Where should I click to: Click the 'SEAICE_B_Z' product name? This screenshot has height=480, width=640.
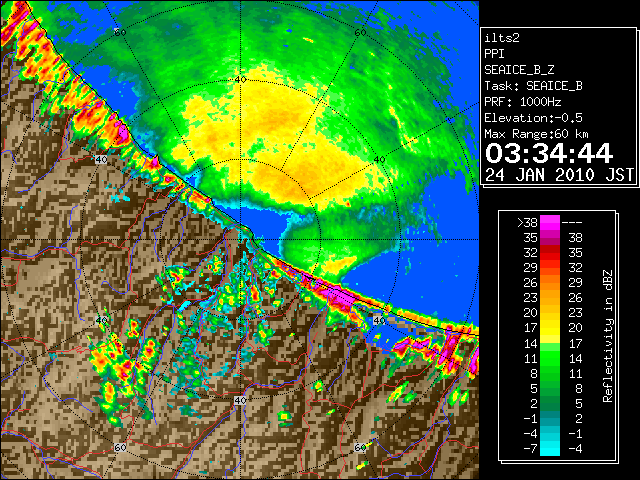pyautogui.click(x=519, y=70)
